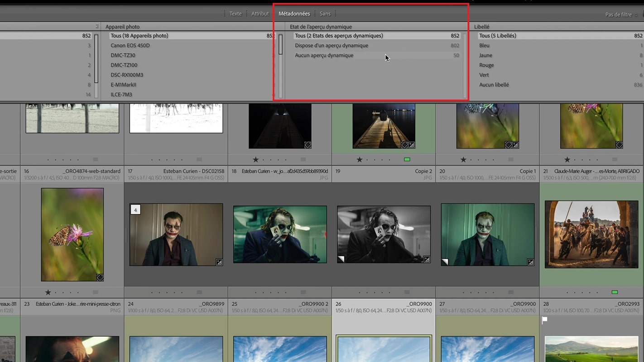Click the green color label under photo 21
This screenshot has height=362, width=644.
click(615, 292)
